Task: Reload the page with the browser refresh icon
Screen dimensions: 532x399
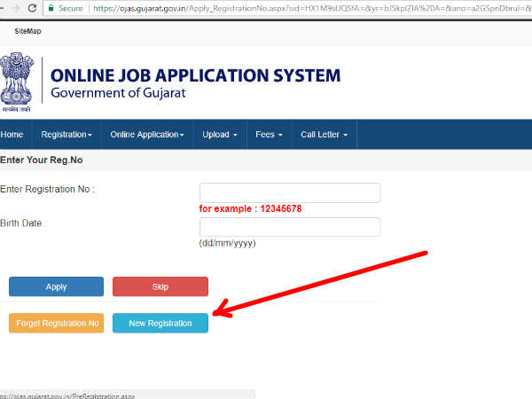Action: 32,7
